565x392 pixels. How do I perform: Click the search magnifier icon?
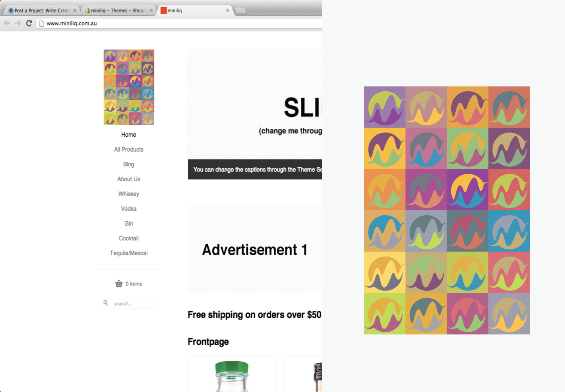click(105, 303)
